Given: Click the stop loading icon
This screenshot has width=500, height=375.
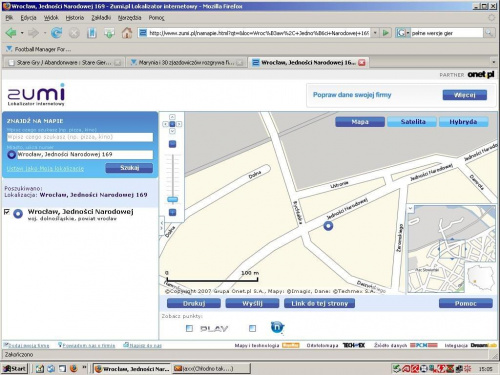Looking at the screenshot, I should tap(74, 33).
